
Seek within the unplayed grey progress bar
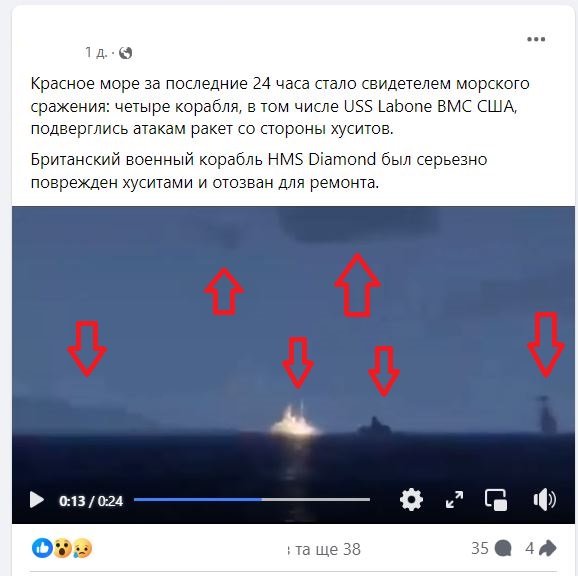[x=316, y=499]
